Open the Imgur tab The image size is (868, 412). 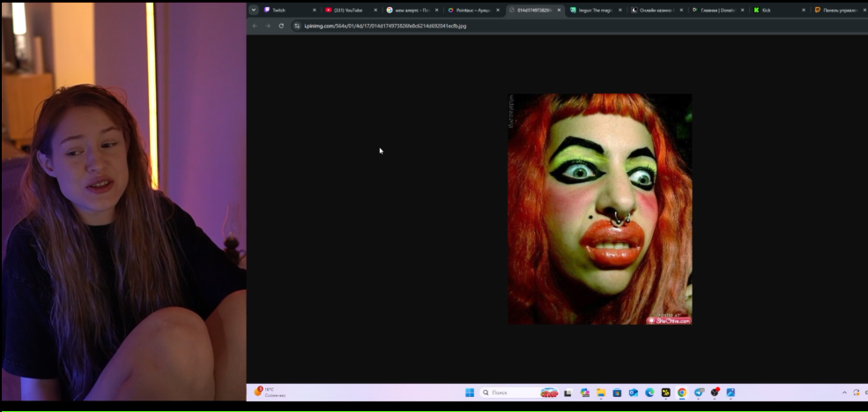pyautogui.click(x=596, y=10)
